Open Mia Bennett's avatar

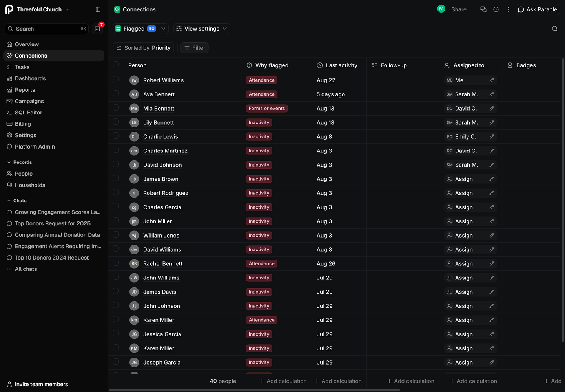[134, 108]
